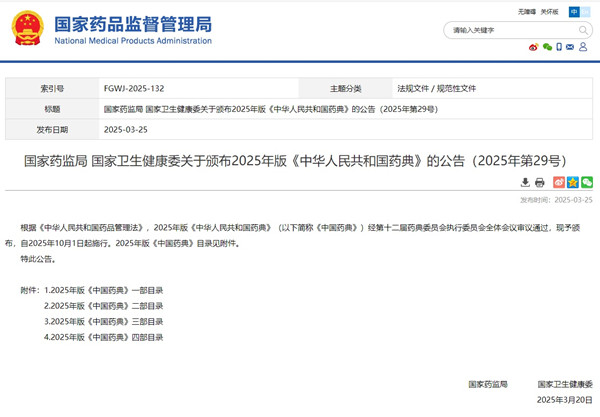Screen dimensions: 600x417
Task: Open attachment 1.2025年版《中国药典》一部目录
Action: tap(104, 290)
